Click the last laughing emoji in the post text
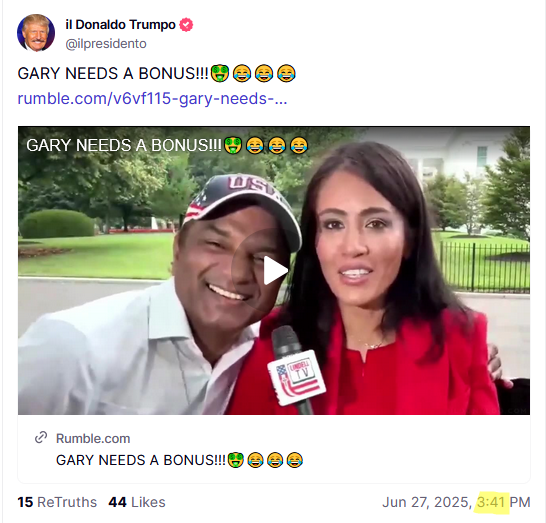The height and width of the screenshot is (523, 546). 286,73
